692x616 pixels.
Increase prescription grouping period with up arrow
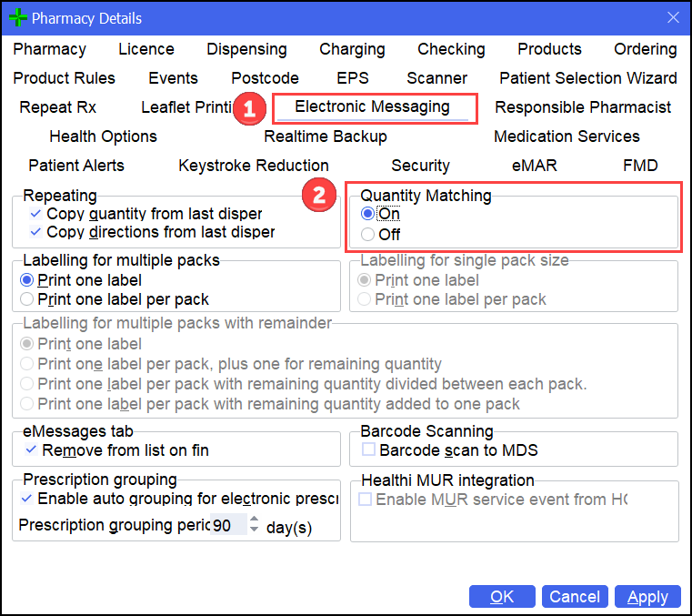pos(254,520)
